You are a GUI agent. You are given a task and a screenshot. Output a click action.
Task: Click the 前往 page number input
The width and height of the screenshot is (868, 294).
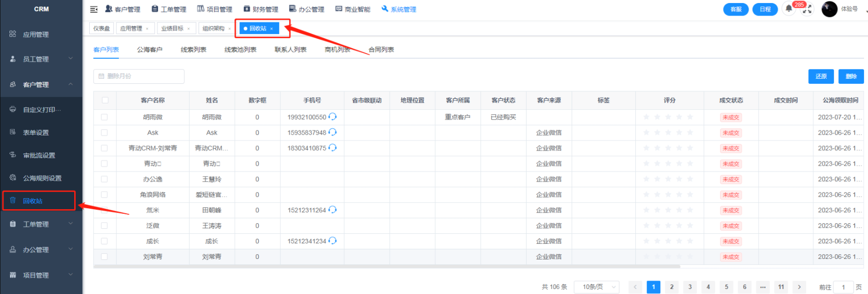click(x=843, y=287)
